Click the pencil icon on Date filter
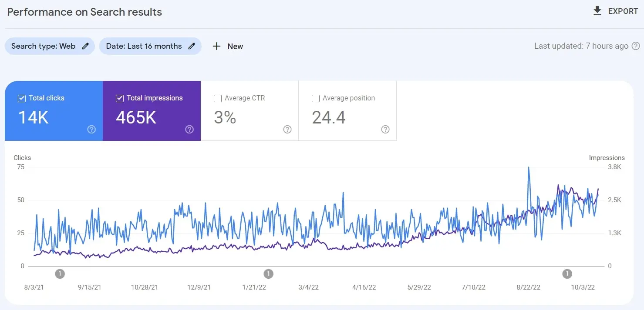Screen dimensions: 644x310 (192, 46)
